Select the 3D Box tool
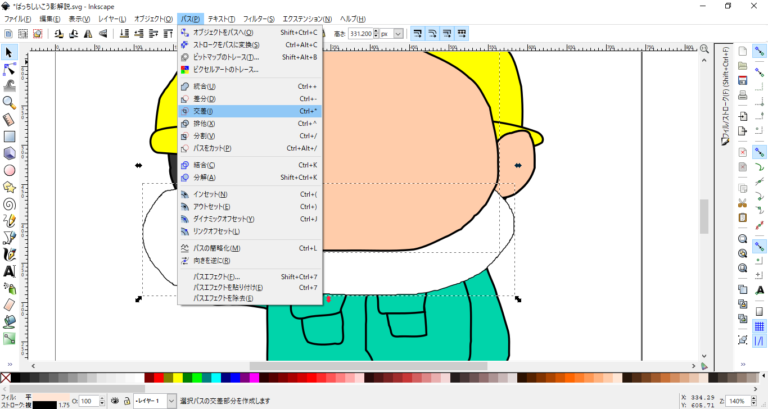Screen dimensions: 768x409 coord(9,153)
